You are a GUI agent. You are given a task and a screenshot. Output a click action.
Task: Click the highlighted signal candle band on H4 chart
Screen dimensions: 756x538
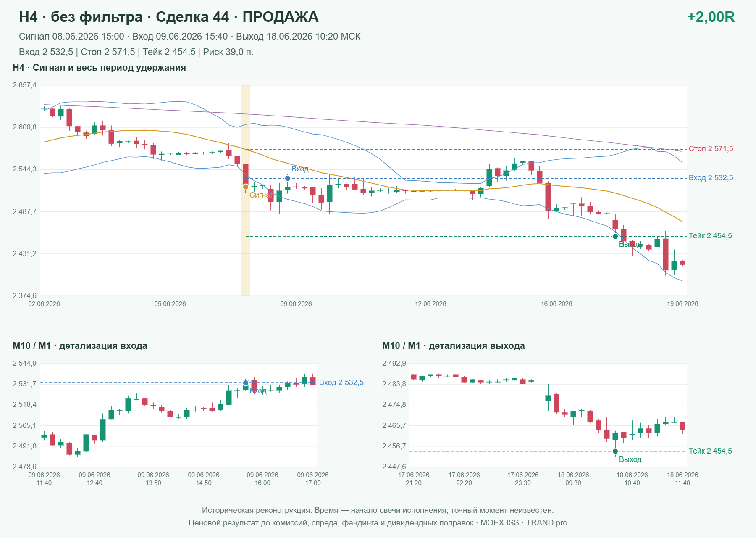coord(246,190)
